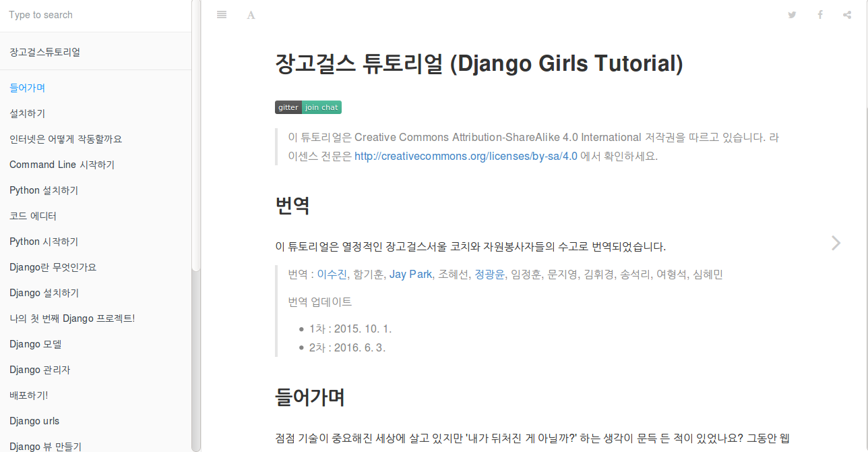Go to next page arrow
The image size is (868, 452).
click(836, 243)
